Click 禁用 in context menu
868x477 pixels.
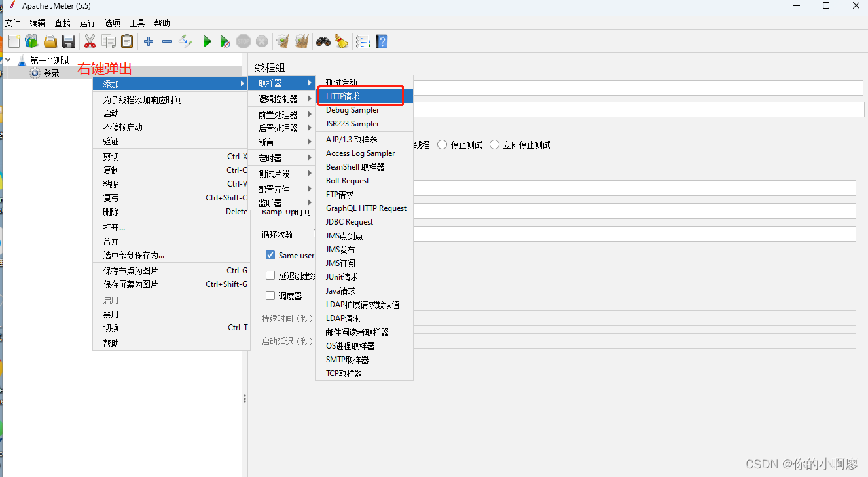pos(170,314)
